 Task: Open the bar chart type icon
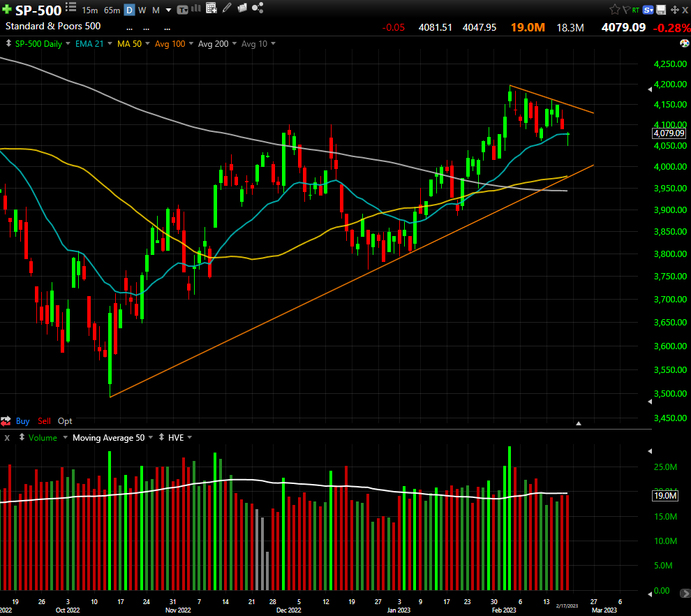pyautogui.click(x=196, y=8)
